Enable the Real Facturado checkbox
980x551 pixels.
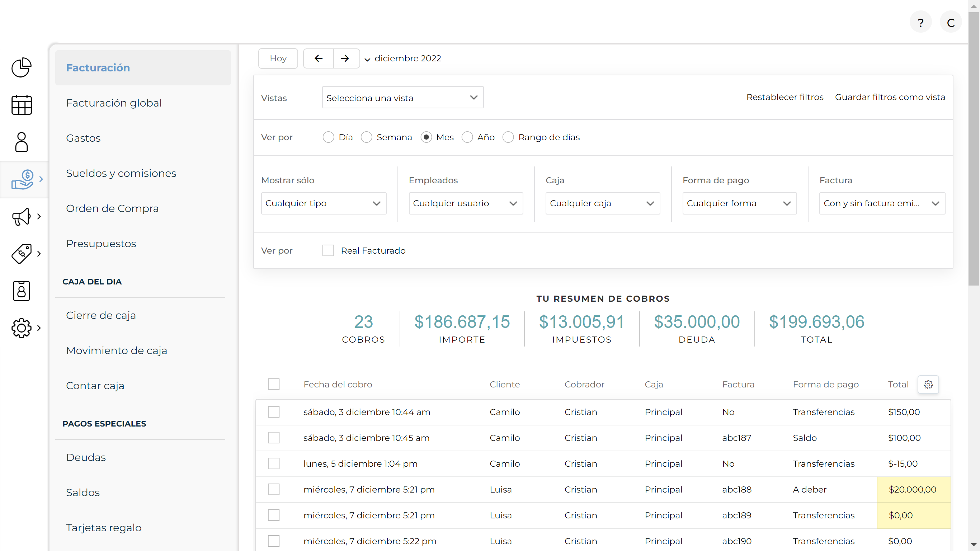click(328, 250)
